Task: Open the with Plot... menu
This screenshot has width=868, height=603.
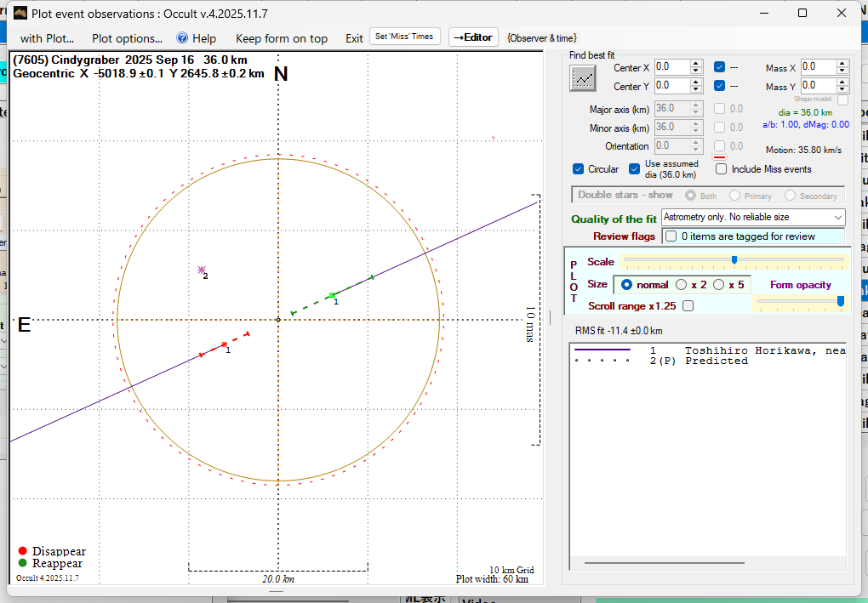Action: (x=47, y=38)
